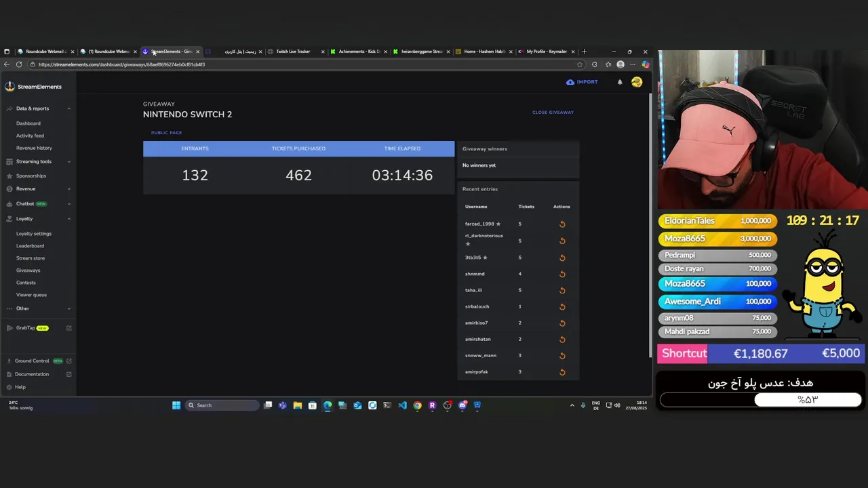Image resolution: width=868 pixels, height=488 pixels.
Task: Switch to first Roundcube Webmail tab
Action: point(45,52)
